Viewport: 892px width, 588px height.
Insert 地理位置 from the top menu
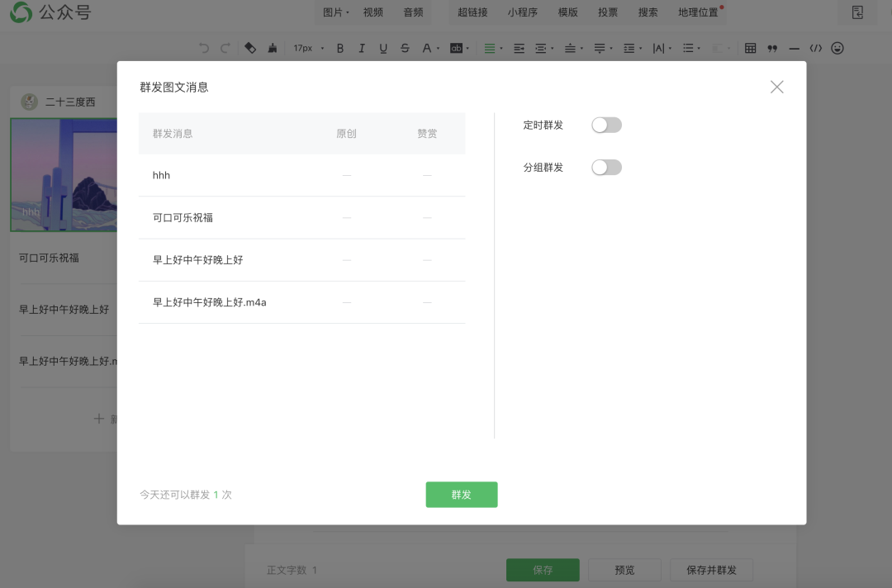(x=698, y=12)
